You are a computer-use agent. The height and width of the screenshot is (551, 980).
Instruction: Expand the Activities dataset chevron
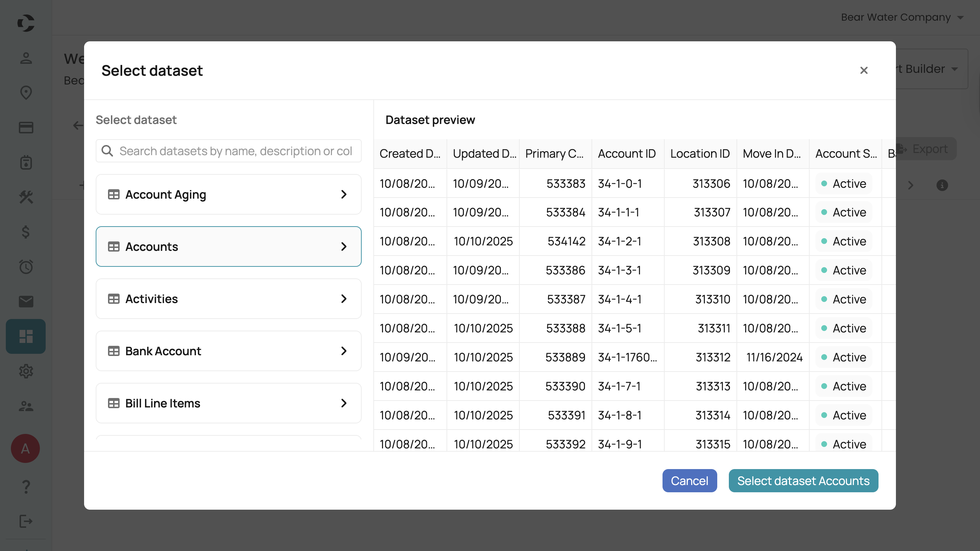click(x=344, y=299)
